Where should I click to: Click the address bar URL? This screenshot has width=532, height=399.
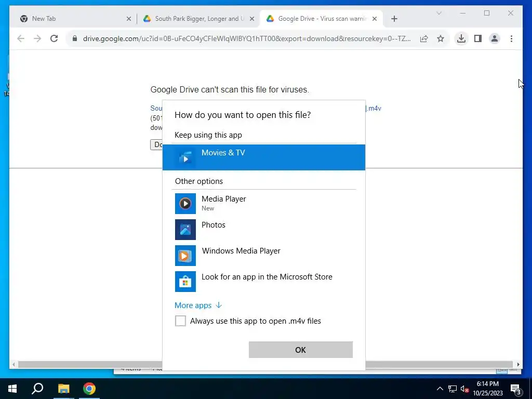247,38
